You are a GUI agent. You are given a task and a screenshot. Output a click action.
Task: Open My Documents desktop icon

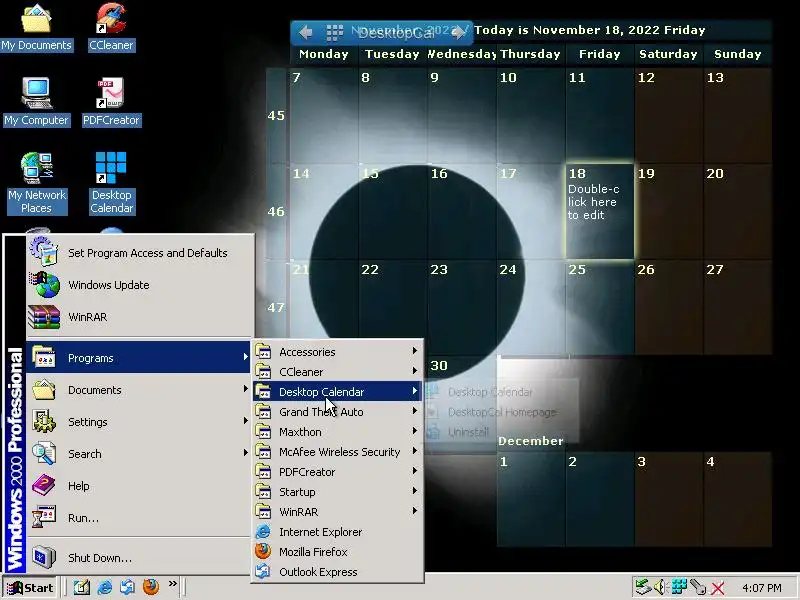point(36,27)
